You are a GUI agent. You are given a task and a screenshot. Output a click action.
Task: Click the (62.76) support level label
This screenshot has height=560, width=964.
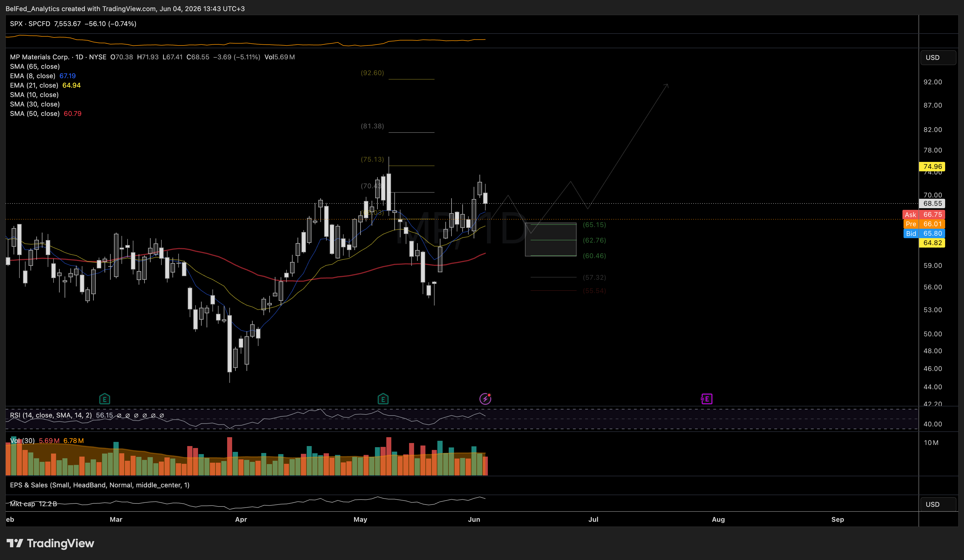[x=595, y=240]
